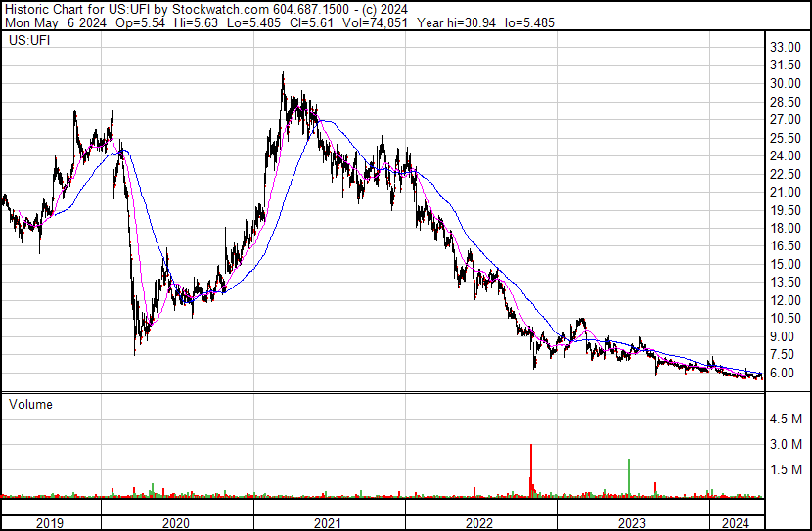812x531 pixels.
Task: Click the Volume panel label
Action: click(30, 404)
